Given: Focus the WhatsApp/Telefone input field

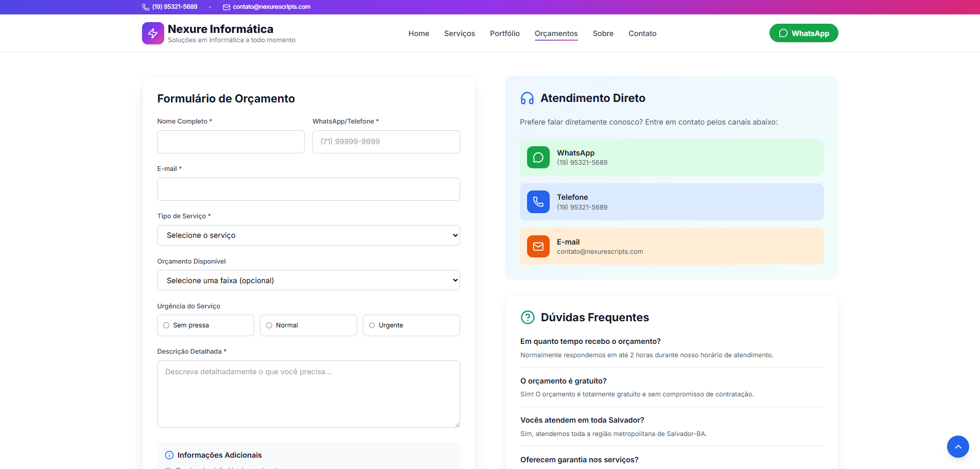Looking at the screenshot, I should coord(386,142).
